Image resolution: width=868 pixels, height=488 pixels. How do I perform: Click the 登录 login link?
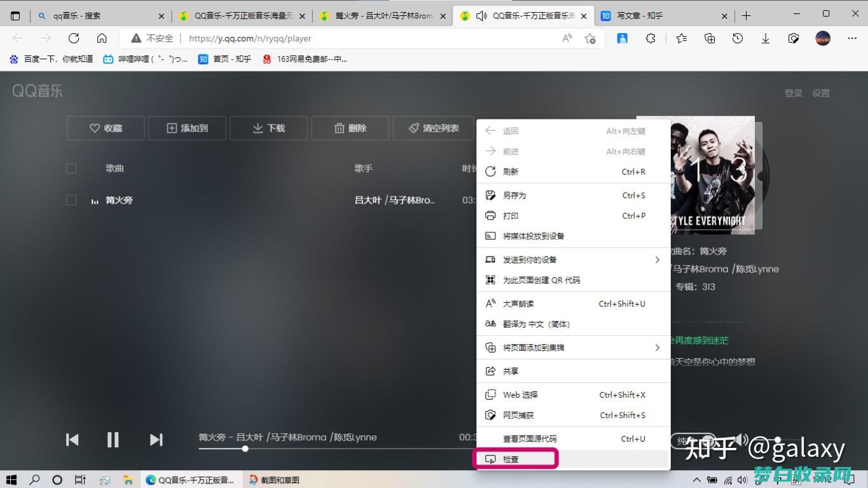[x=793, y=93]
